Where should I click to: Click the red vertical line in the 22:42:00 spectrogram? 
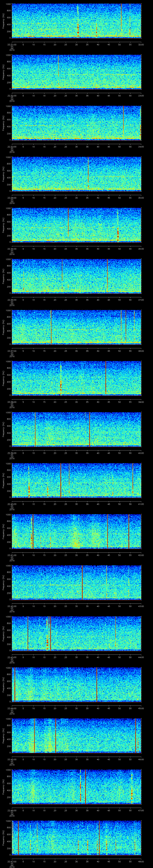(82, 582)
